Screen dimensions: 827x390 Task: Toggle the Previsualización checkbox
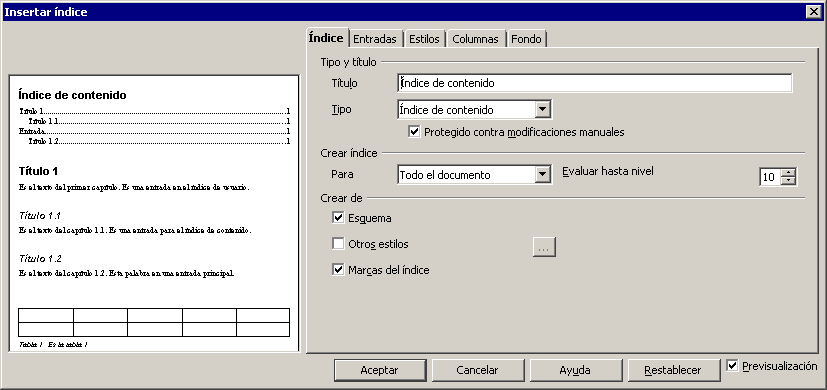[732, 366]
